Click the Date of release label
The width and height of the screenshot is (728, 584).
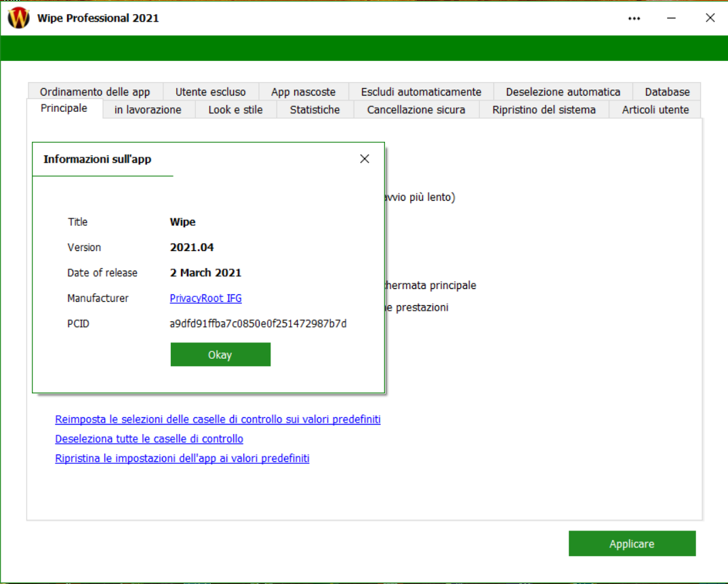102,273
